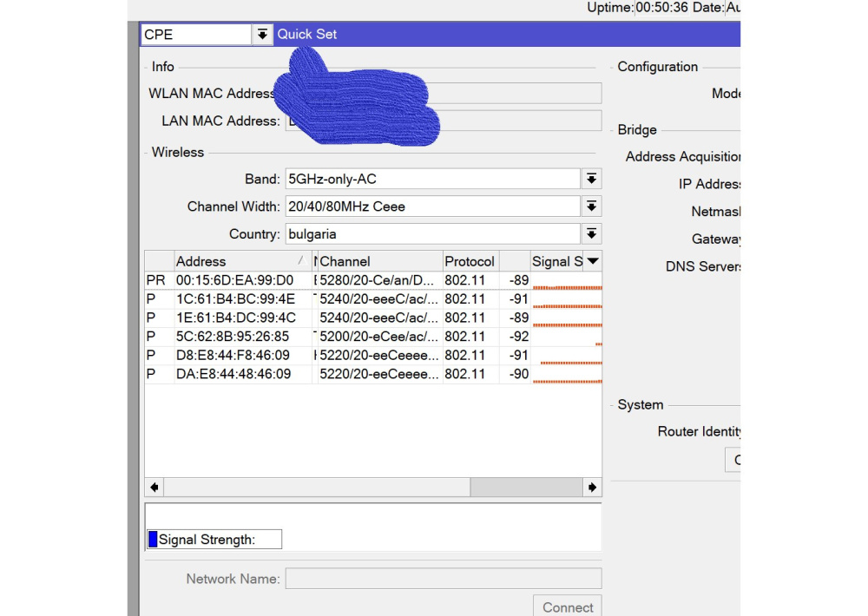Open the CPE Quick Set mode dropdown

coord(262,35)
